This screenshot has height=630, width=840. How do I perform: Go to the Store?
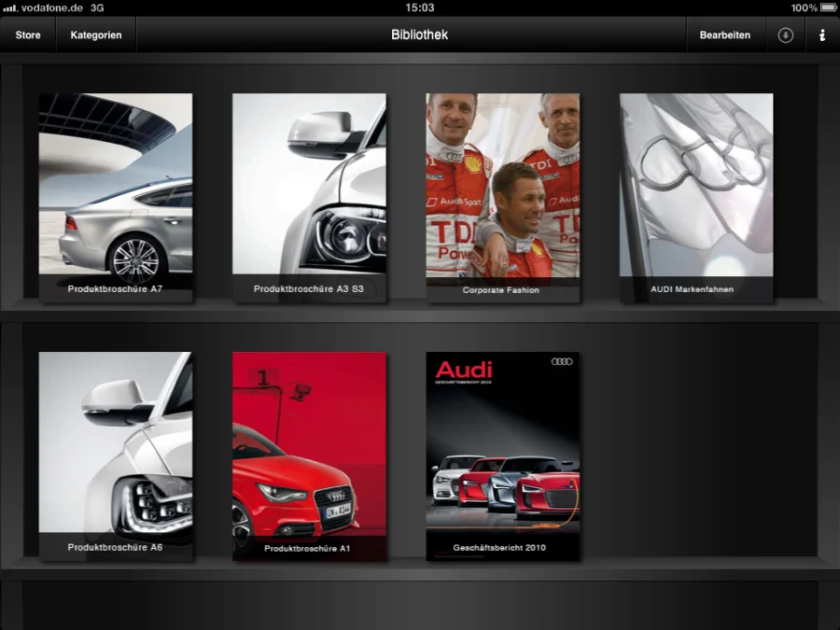point(28,35)
